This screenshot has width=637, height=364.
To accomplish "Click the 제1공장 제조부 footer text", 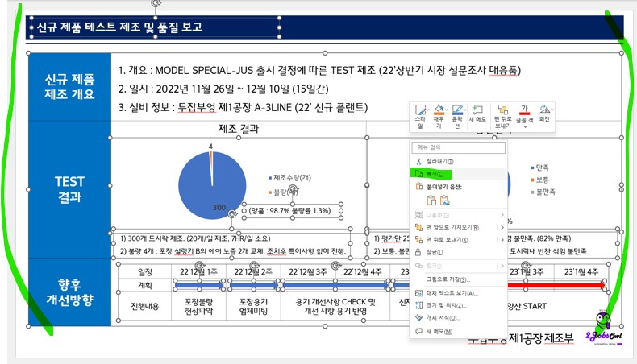I will 541,338.
